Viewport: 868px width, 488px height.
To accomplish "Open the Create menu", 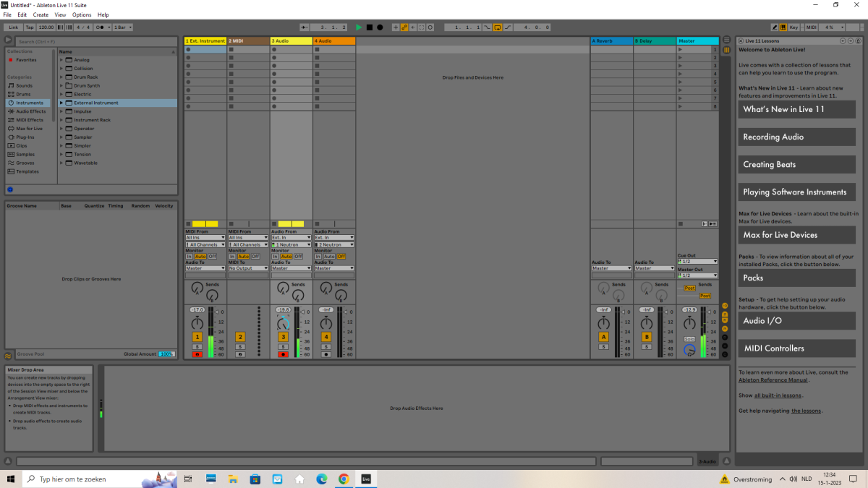I will click(41, 14).
